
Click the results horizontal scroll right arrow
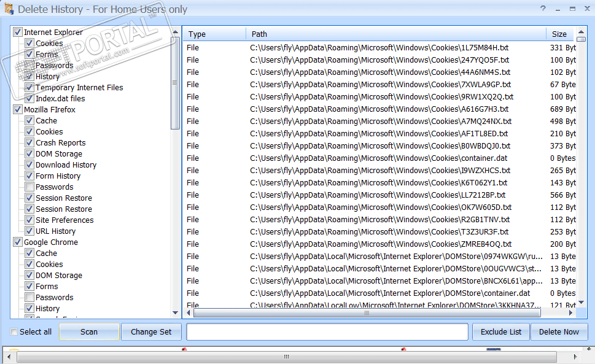coord(570,313)
